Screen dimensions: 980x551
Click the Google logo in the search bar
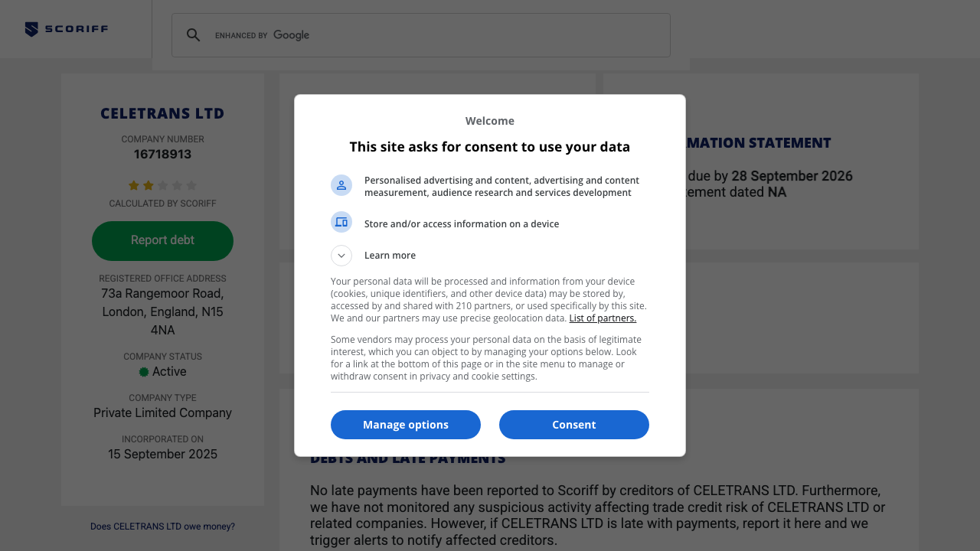291,34
